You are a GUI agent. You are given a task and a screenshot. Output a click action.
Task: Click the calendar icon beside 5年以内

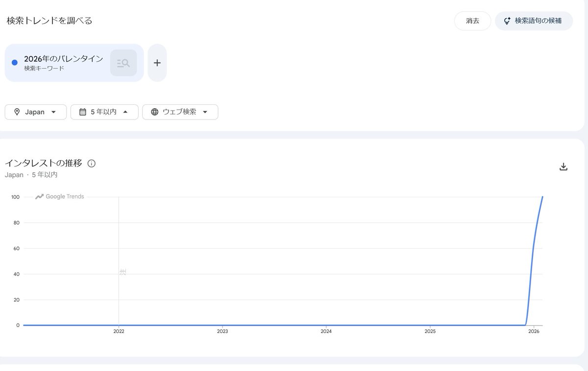[x=82, y=112]
